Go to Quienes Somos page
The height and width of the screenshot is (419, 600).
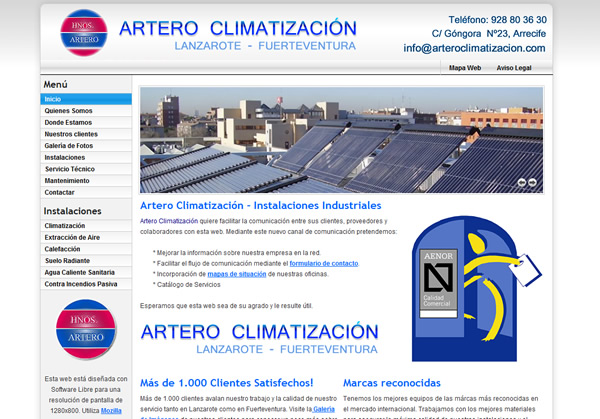86,111
